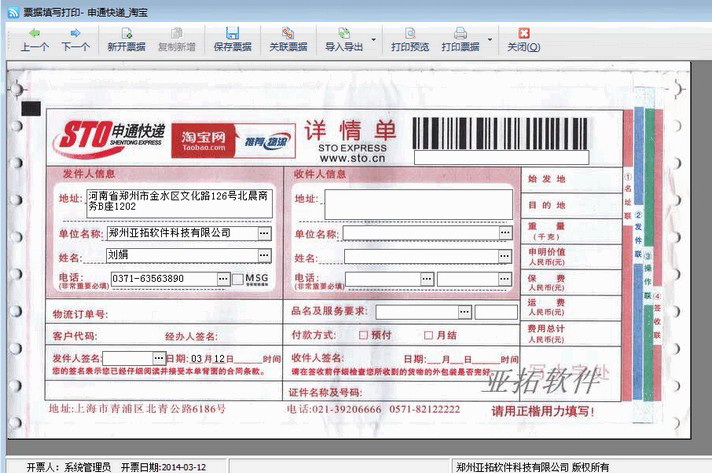Viewport: 712px width, 473px height.
Task: Click the second recipient phone field
Action: click(x=468, y=279)
